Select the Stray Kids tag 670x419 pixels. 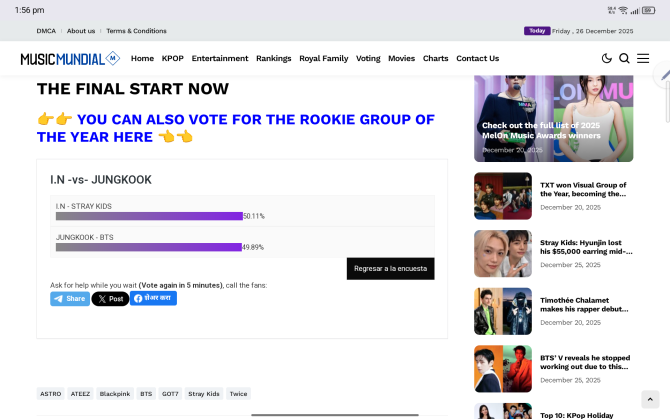204,394
